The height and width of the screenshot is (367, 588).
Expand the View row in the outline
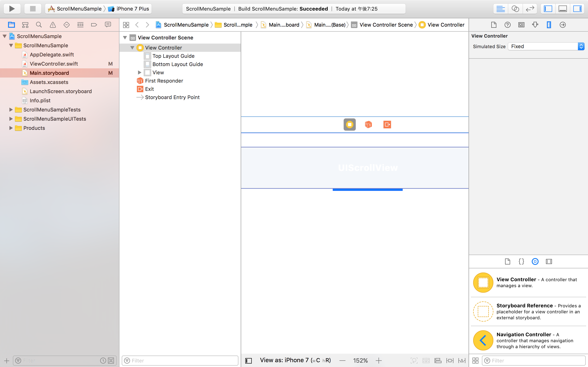click(139, 72)
